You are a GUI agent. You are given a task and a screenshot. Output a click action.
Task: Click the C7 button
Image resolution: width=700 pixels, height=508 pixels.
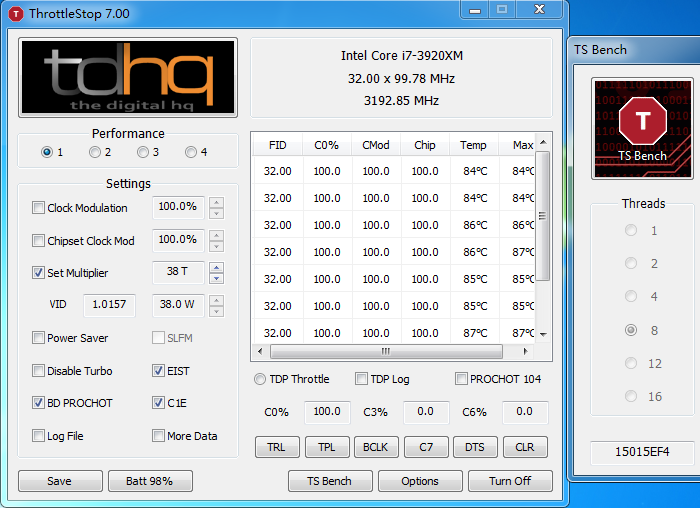tap(426, 447)
